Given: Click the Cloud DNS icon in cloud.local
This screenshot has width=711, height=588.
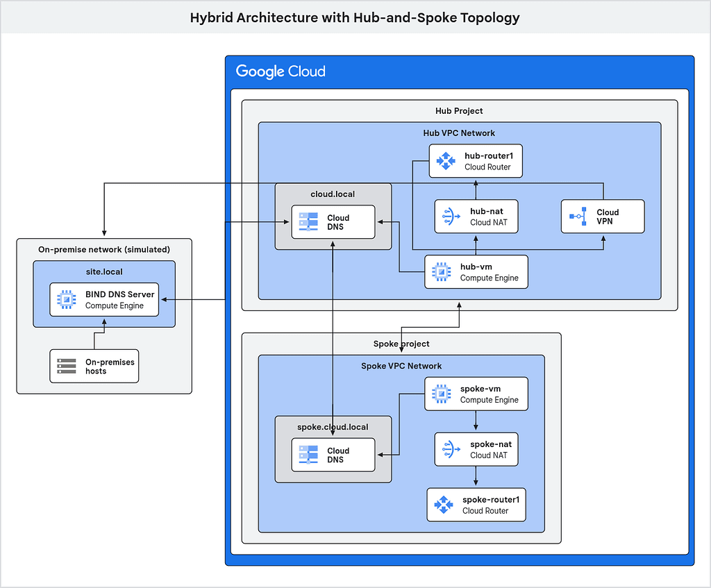Looking at the screenshot, I should pyautogui.click(x=308, y=222).
